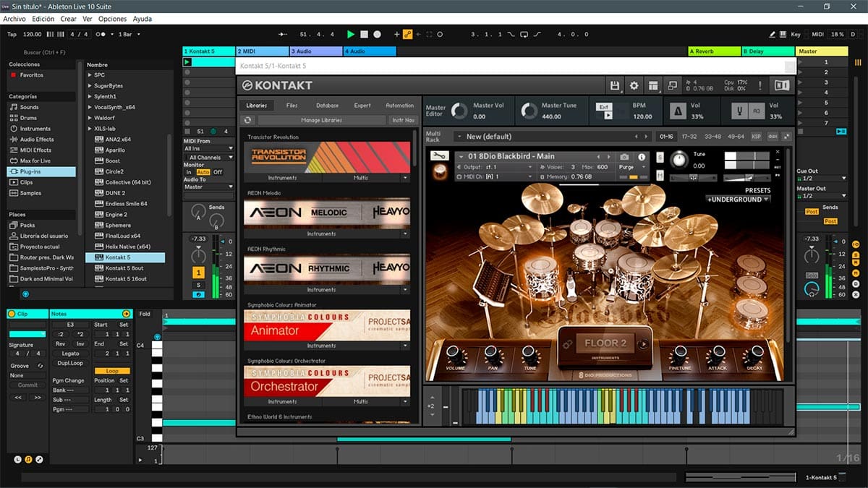Expand the Sylenth1 plug-in folder
Screen dimensions: 868x488
tap(90, 96)
